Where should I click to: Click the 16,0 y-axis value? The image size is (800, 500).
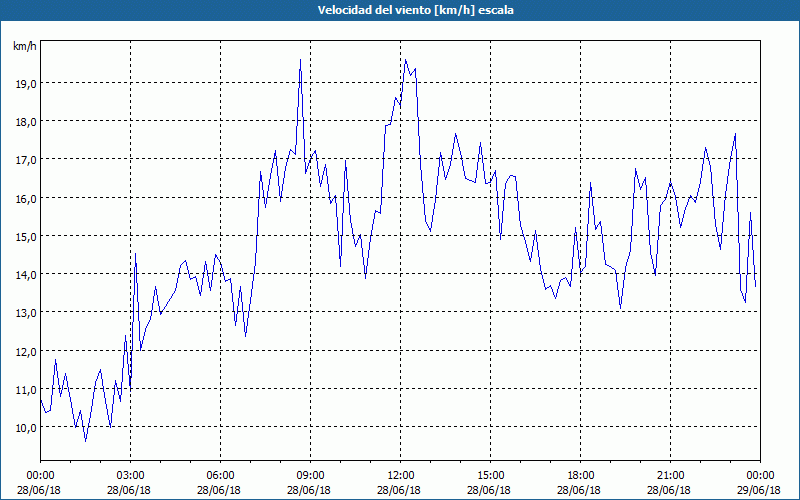(26, 198)
